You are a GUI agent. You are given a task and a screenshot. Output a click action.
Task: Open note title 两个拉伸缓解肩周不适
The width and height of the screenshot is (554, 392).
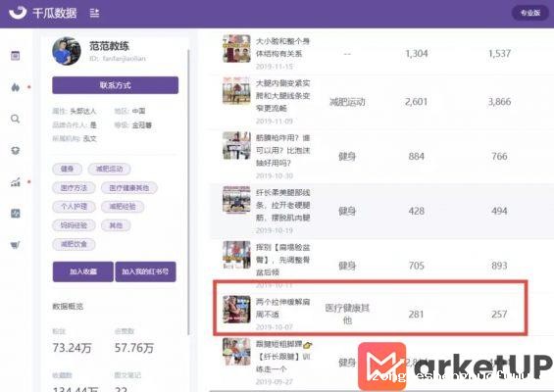(282, 308)
